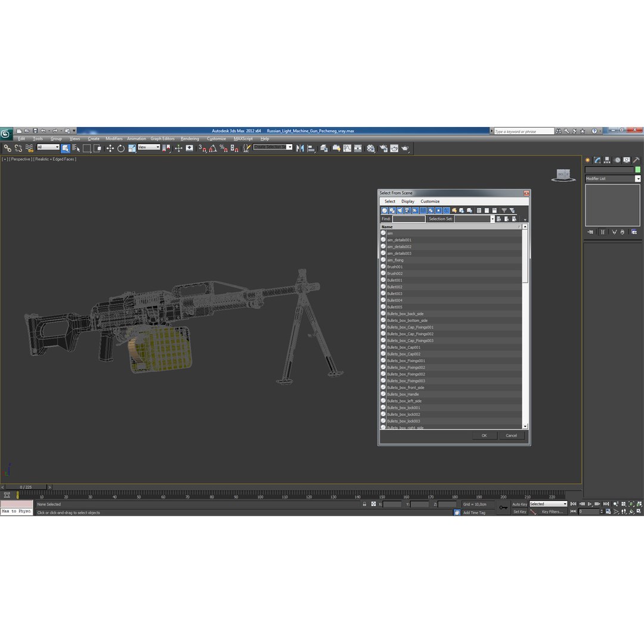Activate the Select and Scale tool

(x=132, y=148)
